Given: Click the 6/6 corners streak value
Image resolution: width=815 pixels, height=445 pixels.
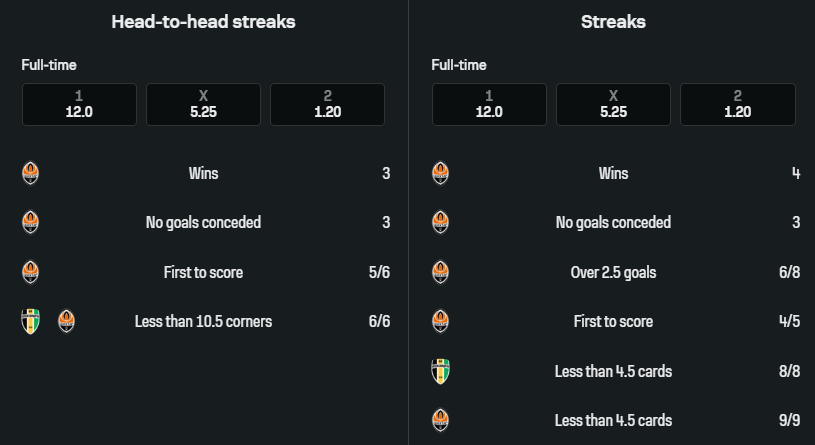Looking at the screenshot, I should [x=379, y=321].
